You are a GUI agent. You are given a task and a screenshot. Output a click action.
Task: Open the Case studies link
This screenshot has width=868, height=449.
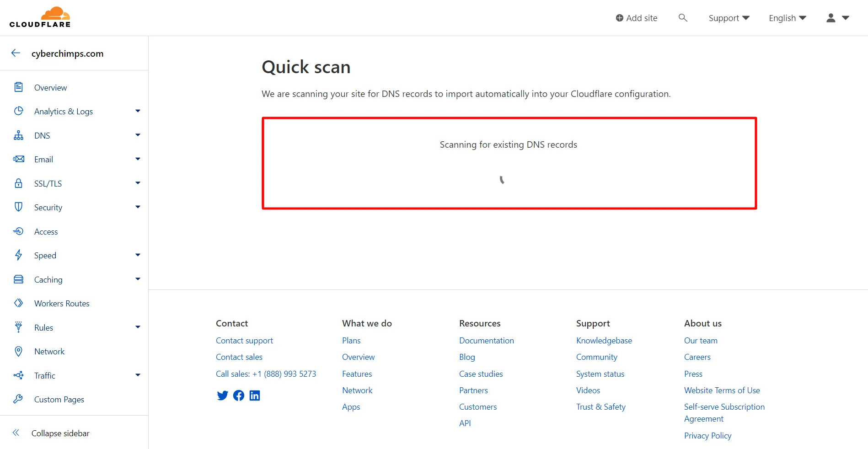point(481,374)
